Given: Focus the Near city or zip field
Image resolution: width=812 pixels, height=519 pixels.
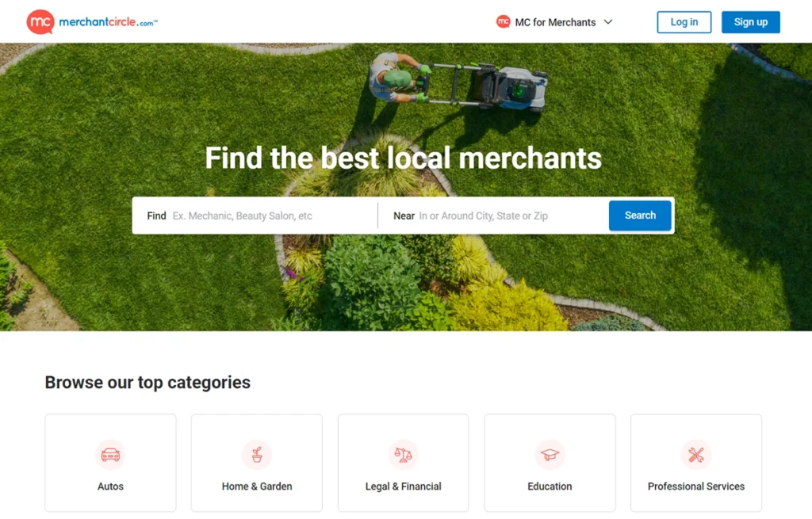Looking at the screenshot, I should point(510,216).
